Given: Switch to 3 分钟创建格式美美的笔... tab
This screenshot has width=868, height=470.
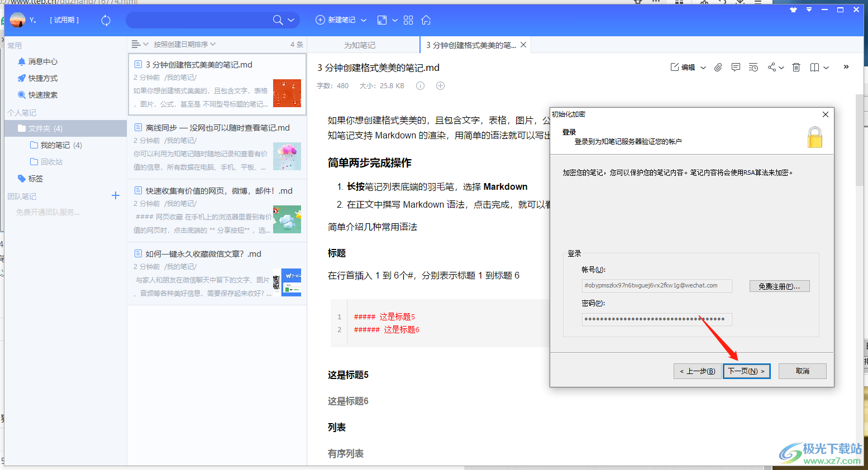Looking at the screenshot, I should click(x=471, y=45).
